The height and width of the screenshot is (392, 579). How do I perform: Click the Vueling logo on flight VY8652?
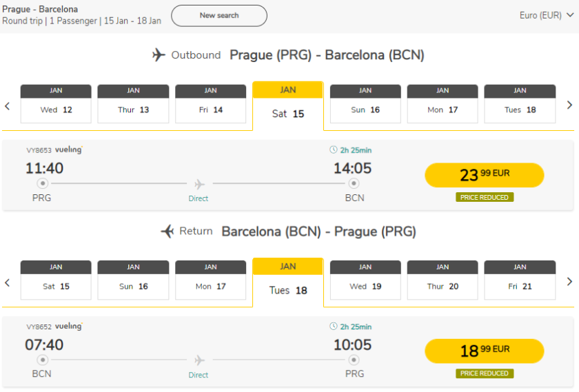[69, 326]
